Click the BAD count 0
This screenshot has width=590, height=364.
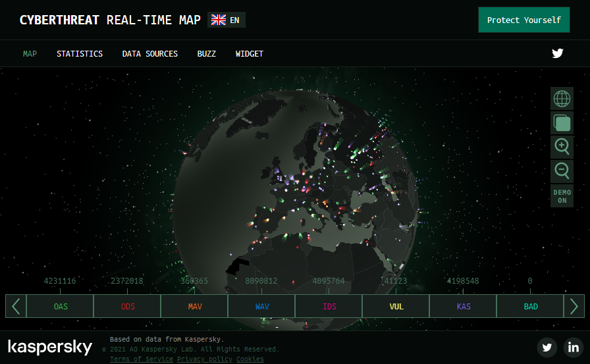(x=530, y=281)
